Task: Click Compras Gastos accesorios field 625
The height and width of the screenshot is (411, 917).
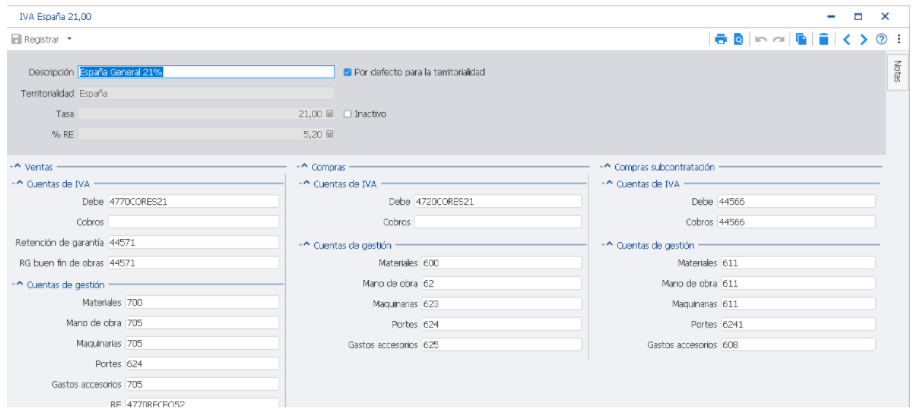Action: pyautogui.click(x=502, y=345)
